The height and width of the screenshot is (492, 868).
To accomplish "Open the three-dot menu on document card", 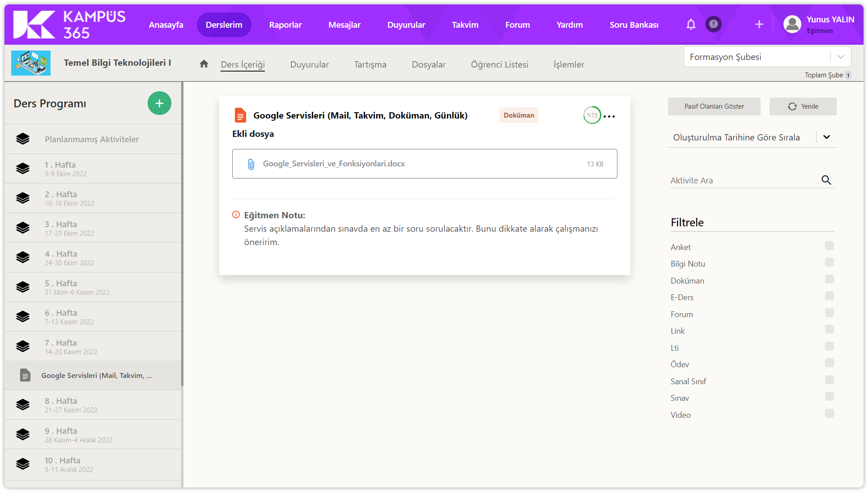I will pyautogui.click(x=609, y=116).
